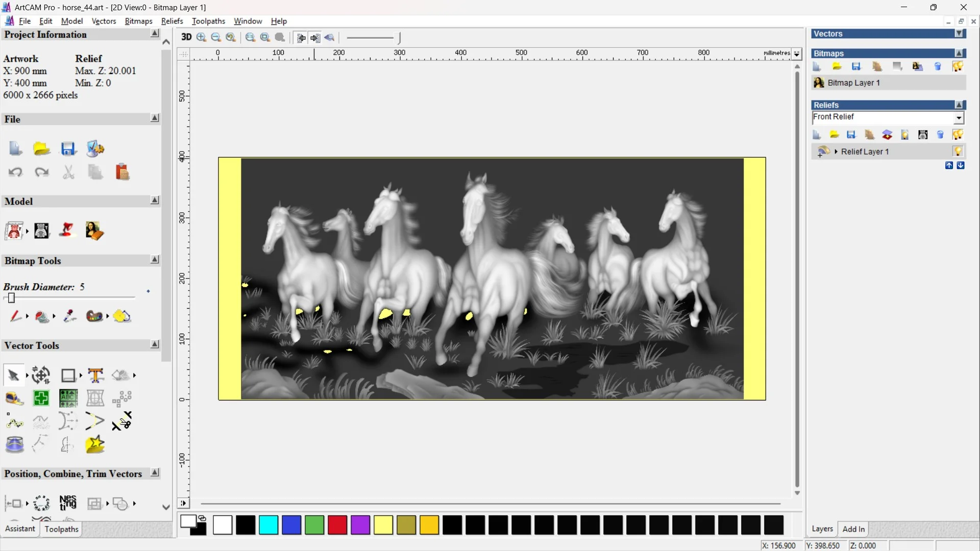Switch to 3D view using toolbar button

coord(186,38)
